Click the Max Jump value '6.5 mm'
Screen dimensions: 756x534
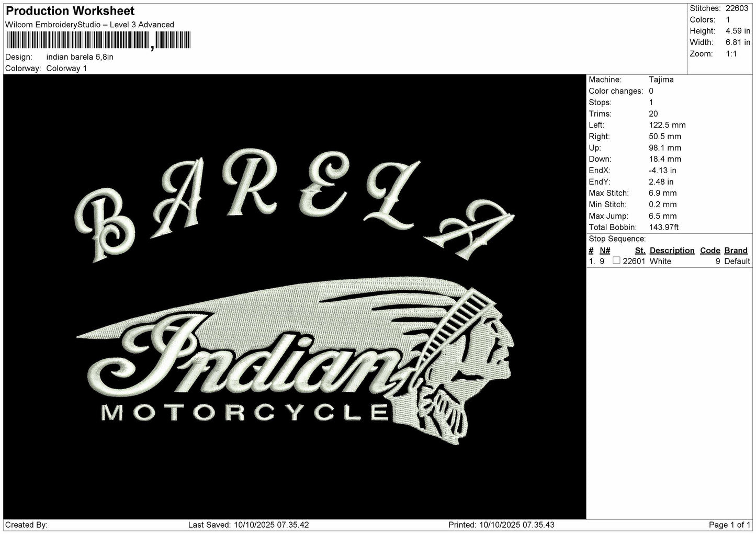coord(663,216)
